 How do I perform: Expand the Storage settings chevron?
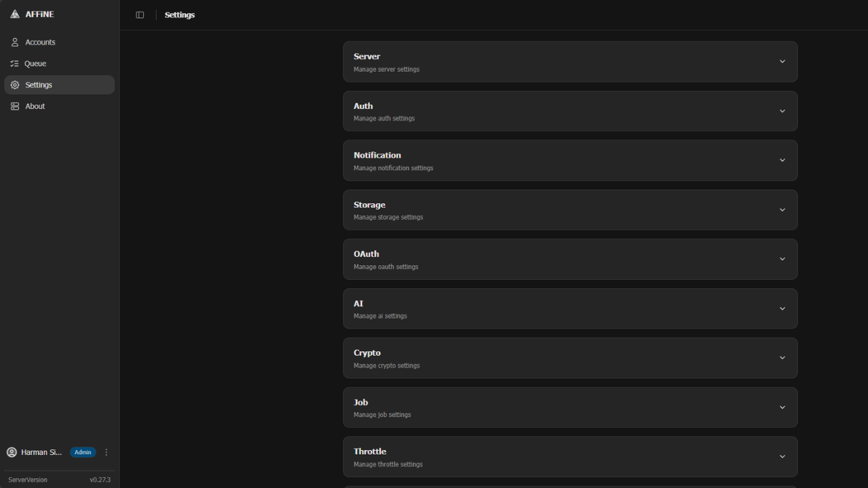point(782,210)
